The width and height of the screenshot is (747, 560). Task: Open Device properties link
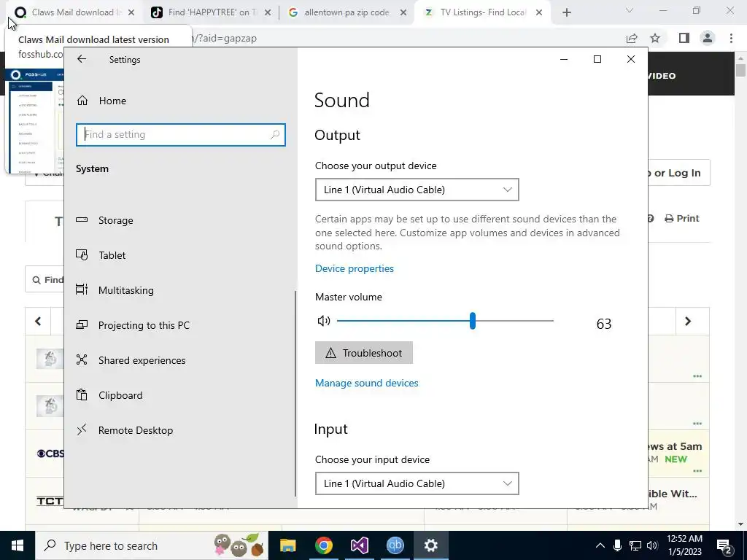pos(355,268)
